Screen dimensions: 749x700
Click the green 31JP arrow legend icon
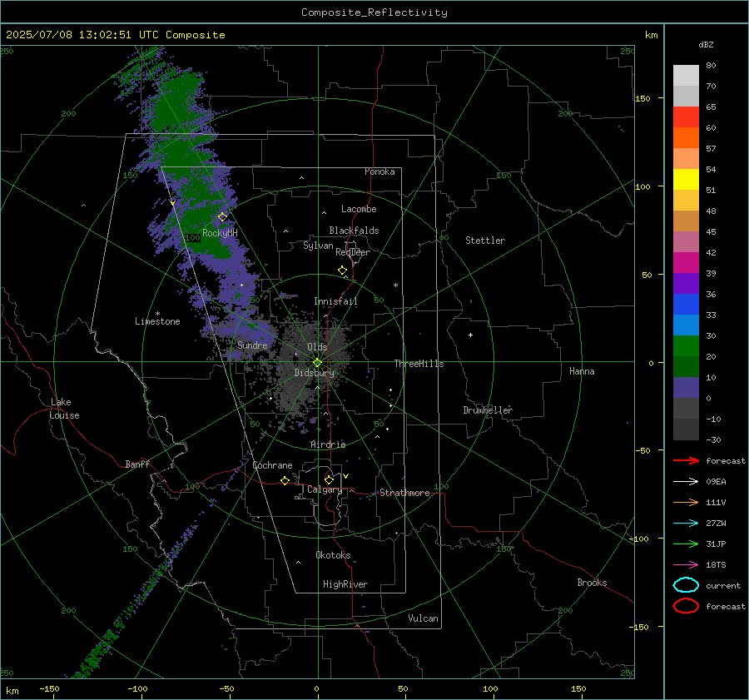(x=686, y=544)
